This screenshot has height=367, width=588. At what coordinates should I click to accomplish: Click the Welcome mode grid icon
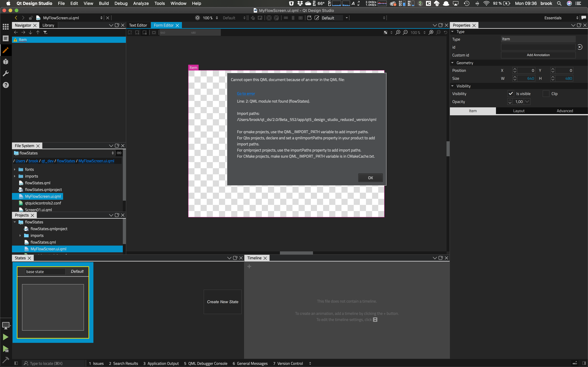point(6,27)
